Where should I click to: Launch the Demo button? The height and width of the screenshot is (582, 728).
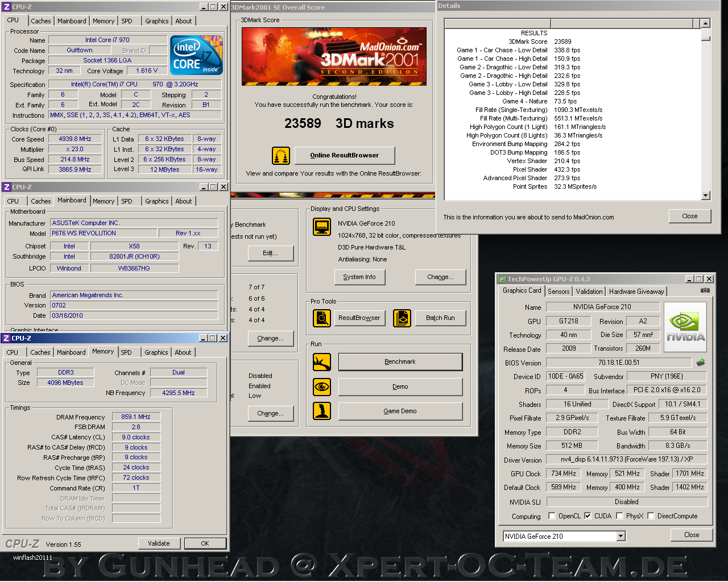(400, 387)
